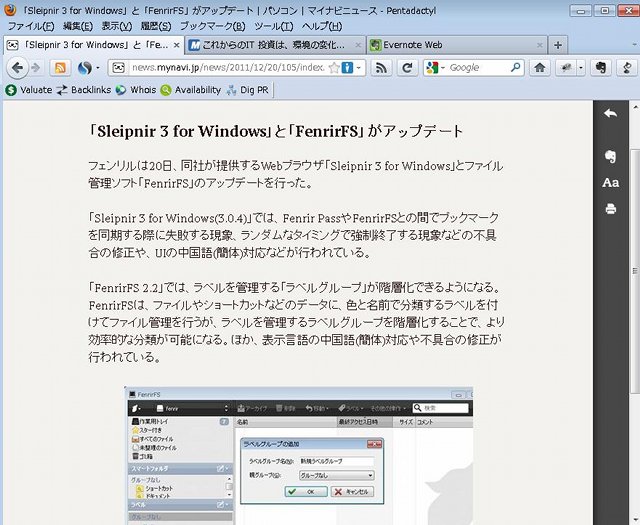Click the 新規ラベルグループ name field
The image size is (640, 525).
click(x=336, y=461)
